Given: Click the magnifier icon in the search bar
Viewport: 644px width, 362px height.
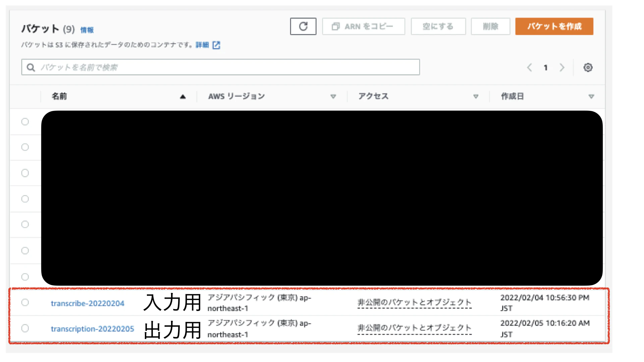Looking at the screenshot, I should pyautogui.click(x=31, y=67).
